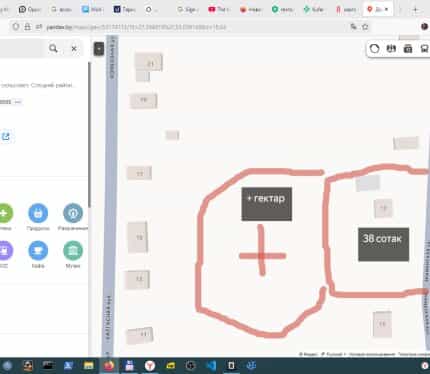Switch to the tab with green diamond icon
This screenshot has width=430, height=374.
click(314, 9)
